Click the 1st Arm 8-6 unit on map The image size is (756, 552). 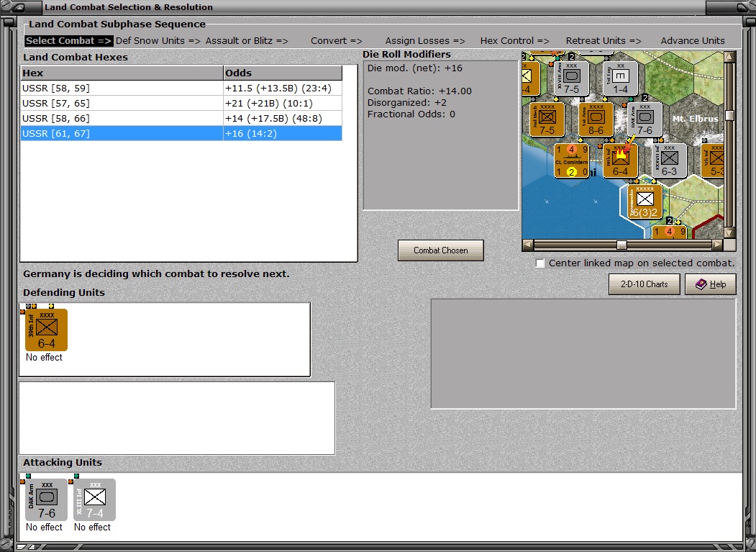click(x=596, y=119)
